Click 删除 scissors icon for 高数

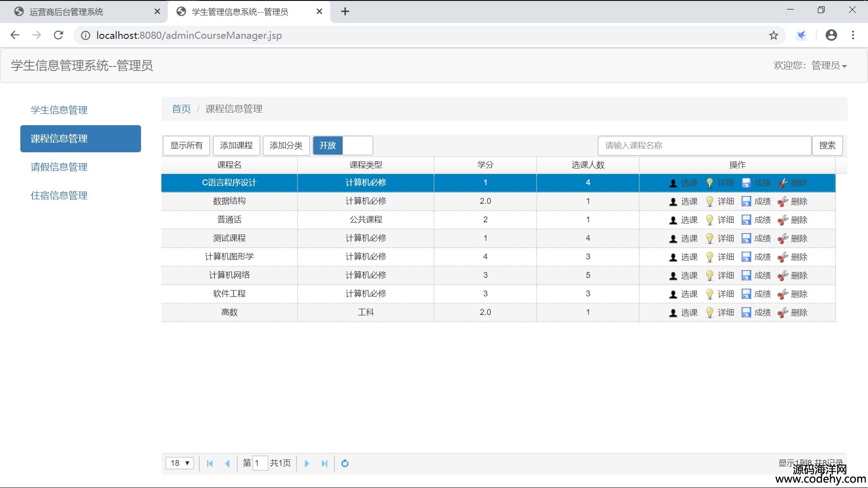783,313
